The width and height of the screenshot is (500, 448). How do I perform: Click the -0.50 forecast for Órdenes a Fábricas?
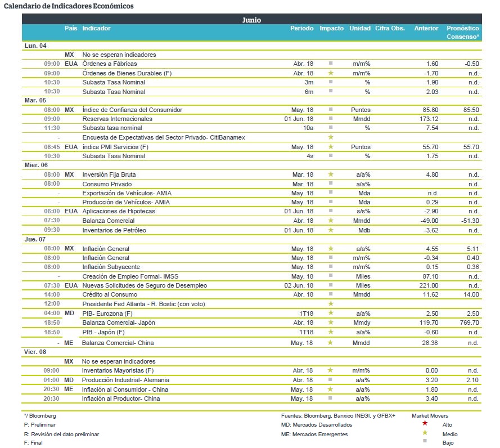click(472, 64)
